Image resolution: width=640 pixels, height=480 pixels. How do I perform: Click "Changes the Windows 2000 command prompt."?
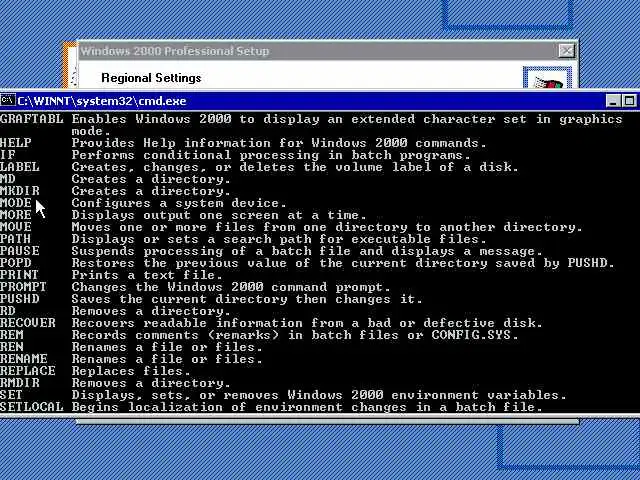pyautogui.click(x=231, y=287)
